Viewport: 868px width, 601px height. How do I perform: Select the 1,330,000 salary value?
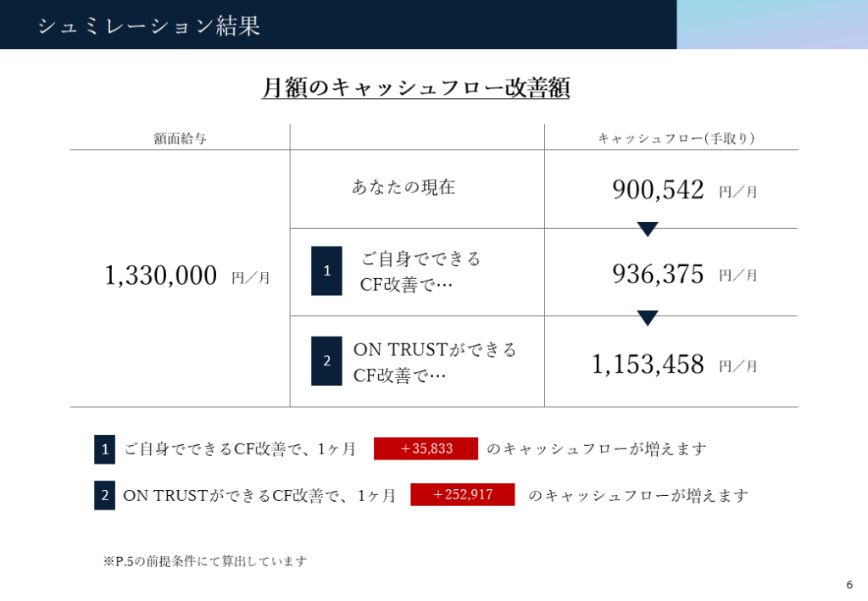(x=160, y=275)
